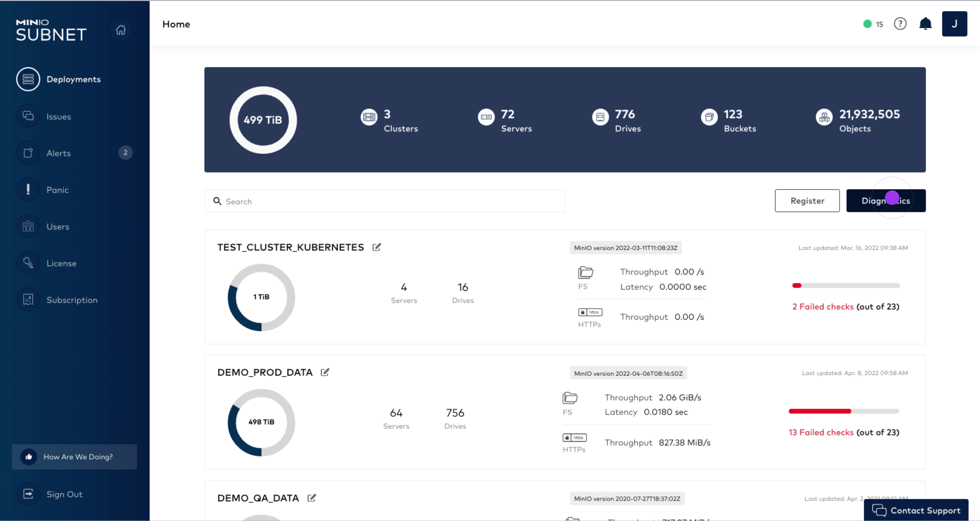Click inside the Search deployments field
The width and height of the screenshot is (980, 521).
[x=384, y=201]
